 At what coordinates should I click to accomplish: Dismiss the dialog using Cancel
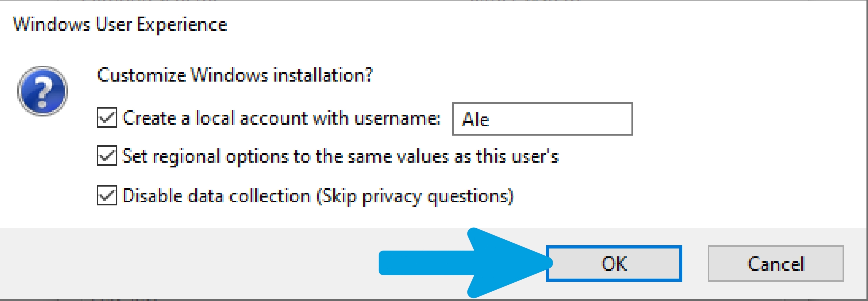(776, 263)
